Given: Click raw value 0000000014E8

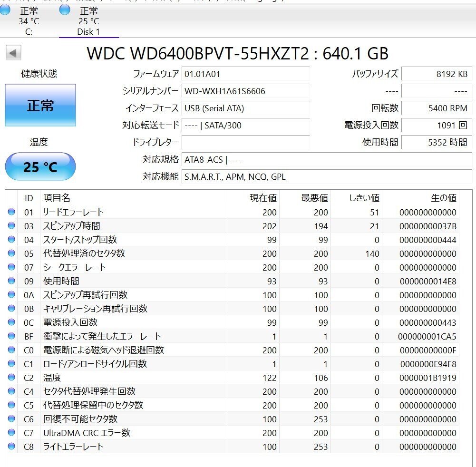Looking at the screenshot, I should point(427,281).
